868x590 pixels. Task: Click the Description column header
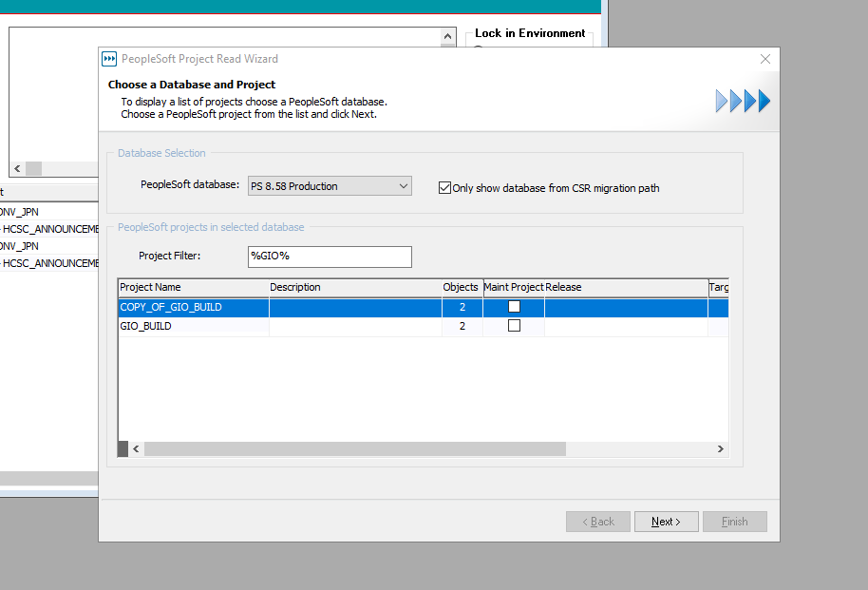[x=353, y=287]
